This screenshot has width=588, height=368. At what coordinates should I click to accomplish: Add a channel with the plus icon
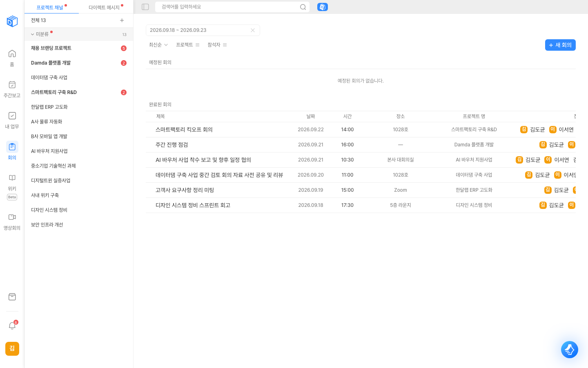tap(122, 20)
